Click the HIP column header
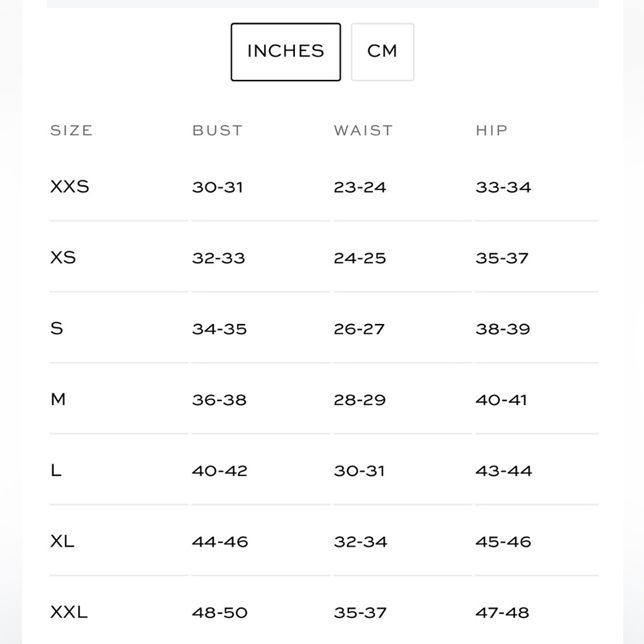644x644 pixels. pos(491,131)
